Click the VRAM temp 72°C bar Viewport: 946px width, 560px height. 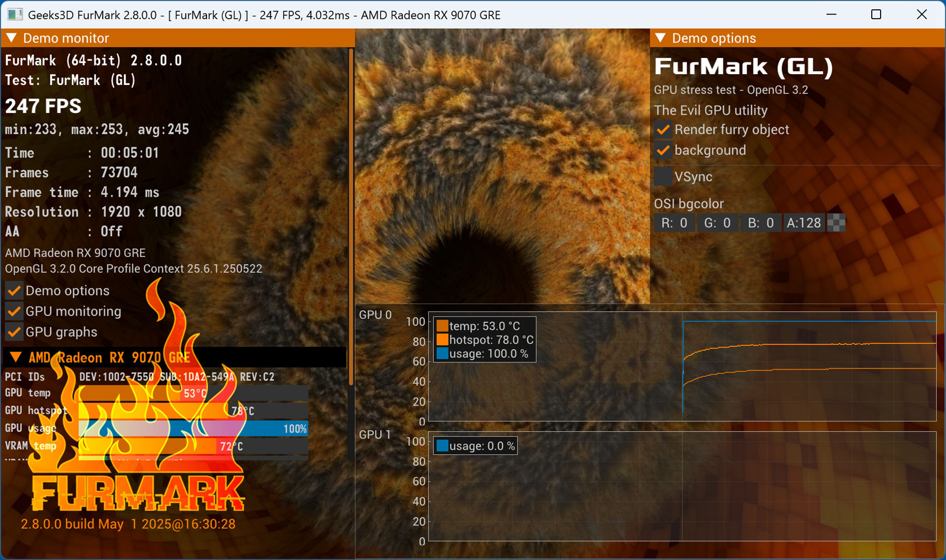(x=194, y=446)
